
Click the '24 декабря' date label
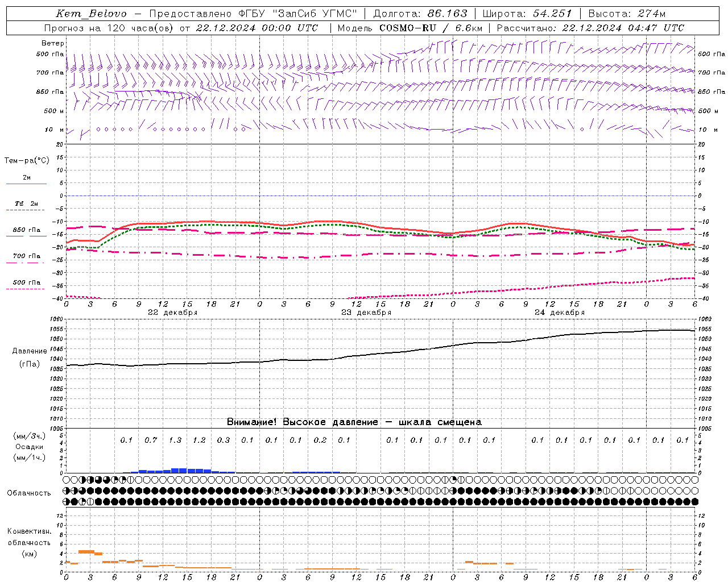560,313
